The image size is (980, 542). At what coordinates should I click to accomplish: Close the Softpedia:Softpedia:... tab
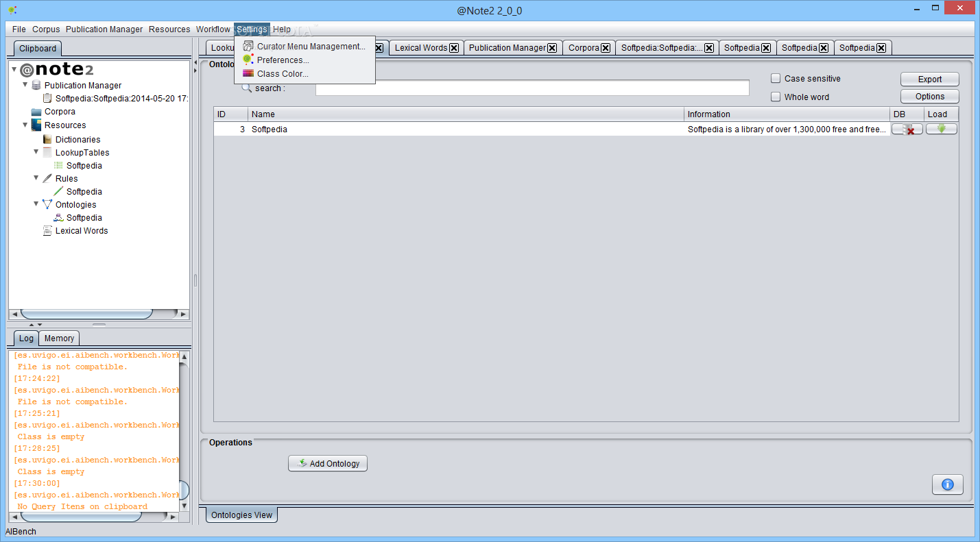click(x=709, y=48)
